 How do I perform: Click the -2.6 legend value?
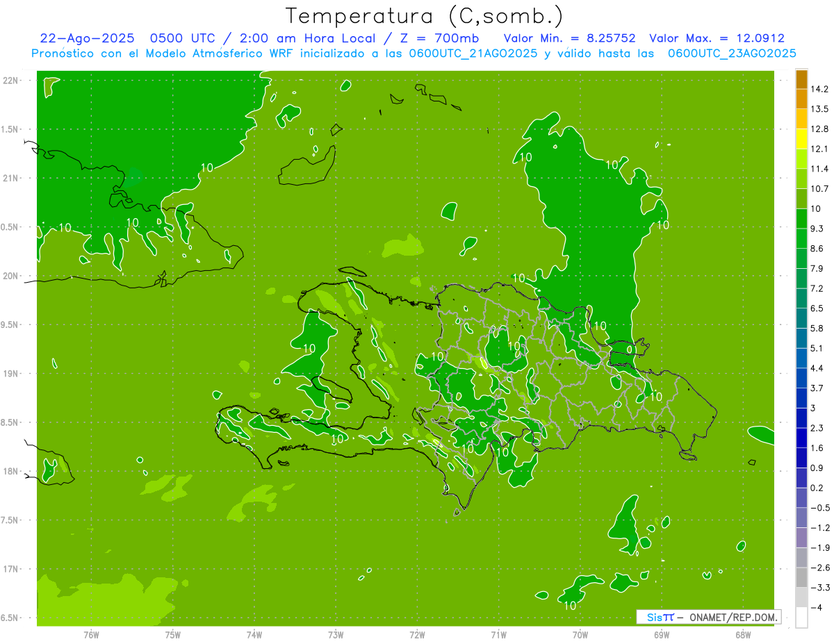(x=819, y=568)
